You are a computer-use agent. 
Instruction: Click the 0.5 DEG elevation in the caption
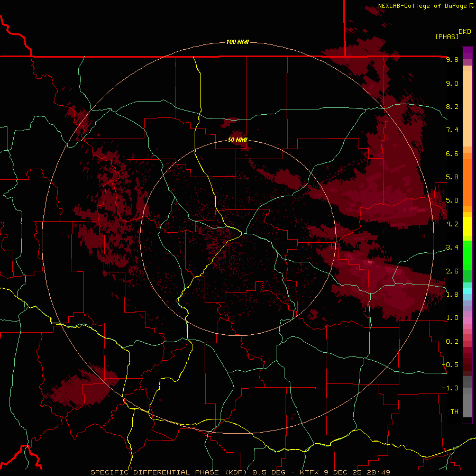269,472
